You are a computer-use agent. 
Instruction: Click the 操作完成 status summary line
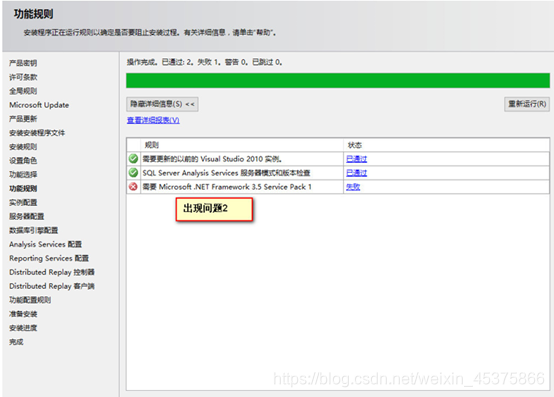click(204, 62)
